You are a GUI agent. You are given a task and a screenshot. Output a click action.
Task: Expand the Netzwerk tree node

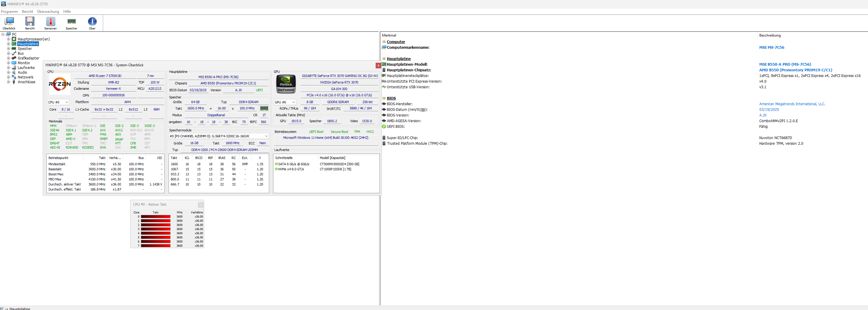coord(8,77)
